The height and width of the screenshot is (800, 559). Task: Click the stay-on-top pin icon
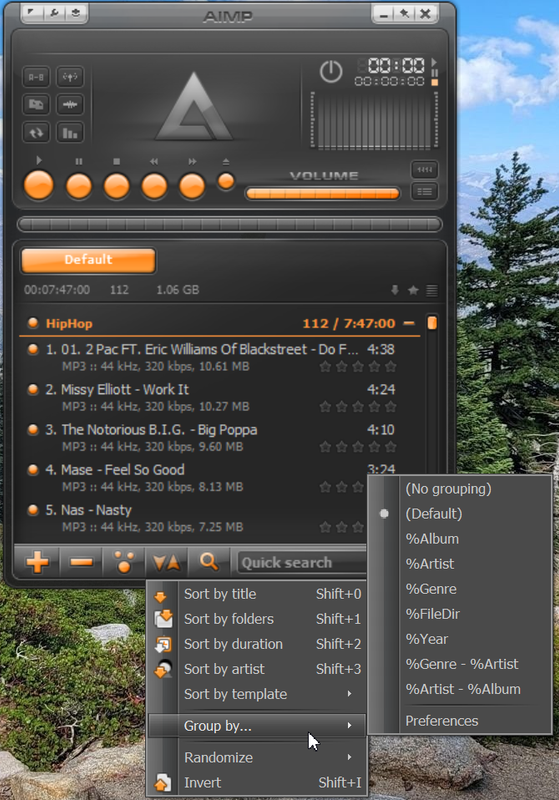click(x=404, y=13)
